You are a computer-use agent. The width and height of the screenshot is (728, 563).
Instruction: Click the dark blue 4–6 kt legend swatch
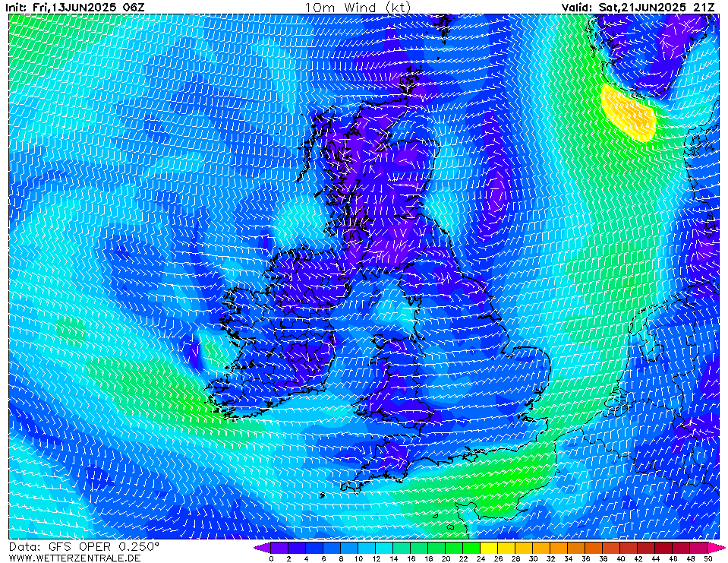pos(314,547)
